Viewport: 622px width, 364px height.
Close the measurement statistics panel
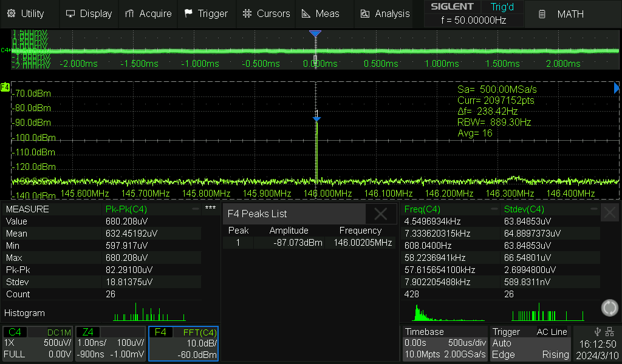(x=609, y=212)
